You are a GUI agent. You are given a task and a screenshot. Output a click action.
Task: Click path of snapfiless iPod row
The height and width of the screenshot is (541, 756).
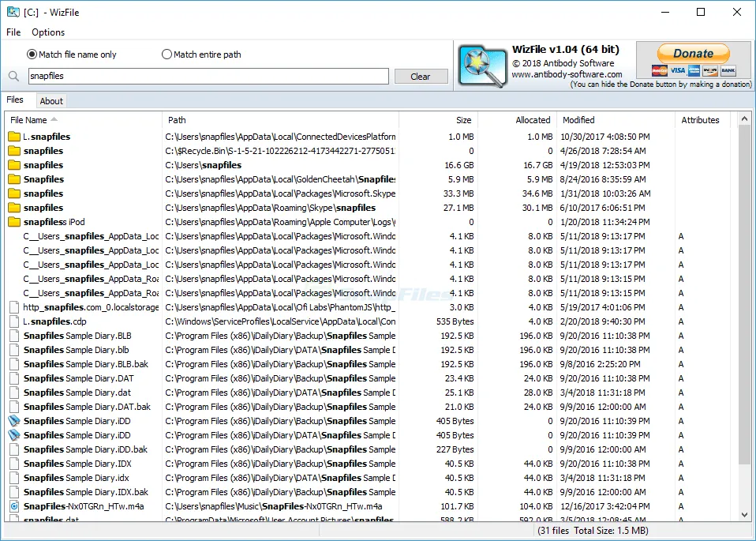280,222
